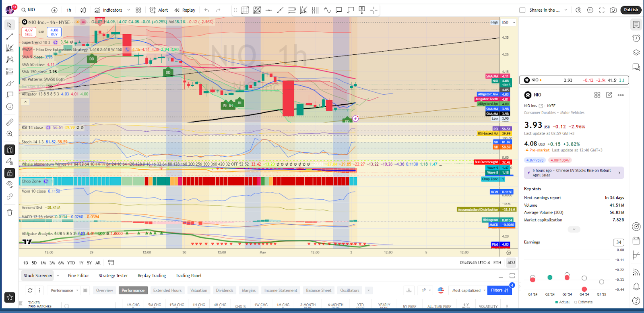Open the candlestick chart type selector
This screenshot has height=313, width=644.
[83, 10]
